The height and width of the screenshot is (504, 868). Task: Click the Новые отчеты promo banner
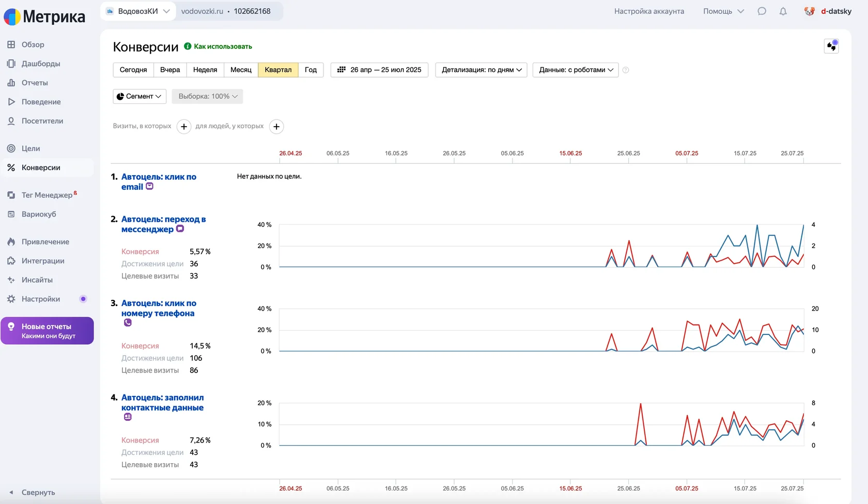47,331
